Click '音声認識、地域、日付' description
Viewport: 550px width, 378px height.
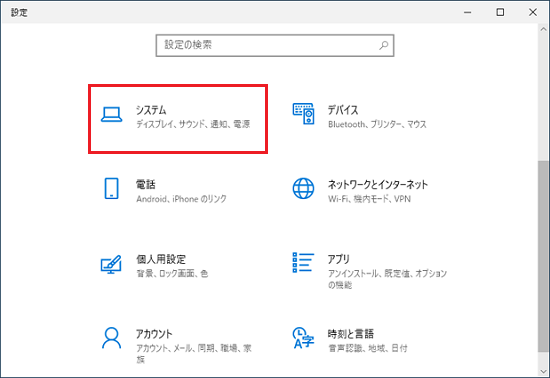click(x=368, y=348)
